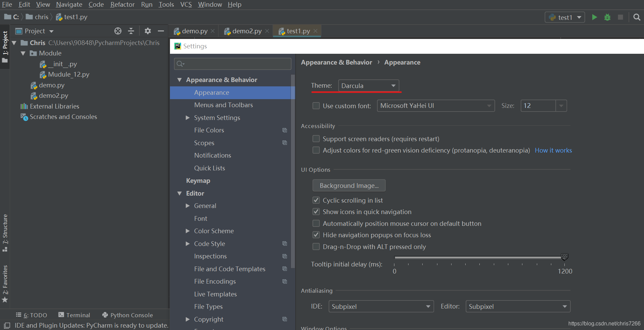Enable Support screen readers checkbox
The height and width of the screenshot is (330, 644).
(316, 139)
